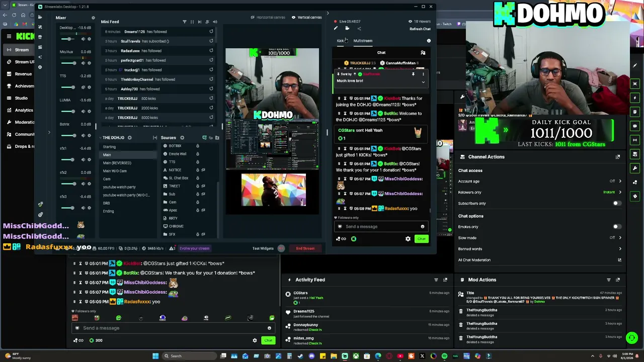Click the Test Widgets button
644x362 pixels.
[263, 248]
